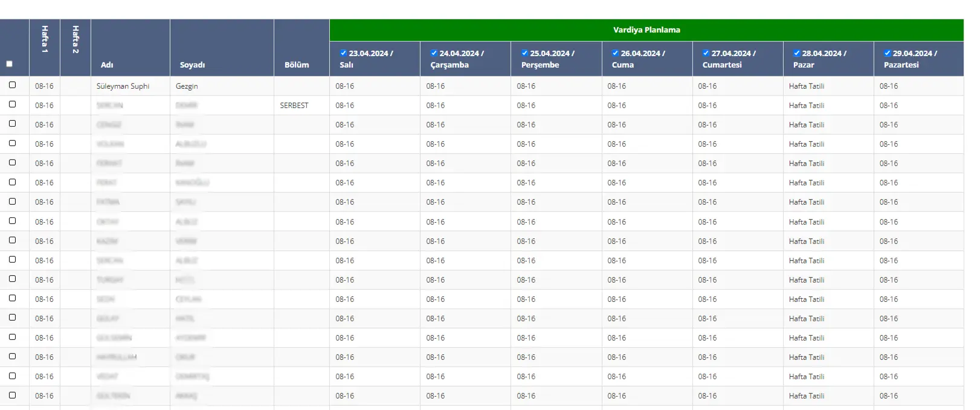Uncheck the 26.04.2024 Cuma date checkbox
Image resolution: width=980 pixels, height=410 pixels.
615,53
